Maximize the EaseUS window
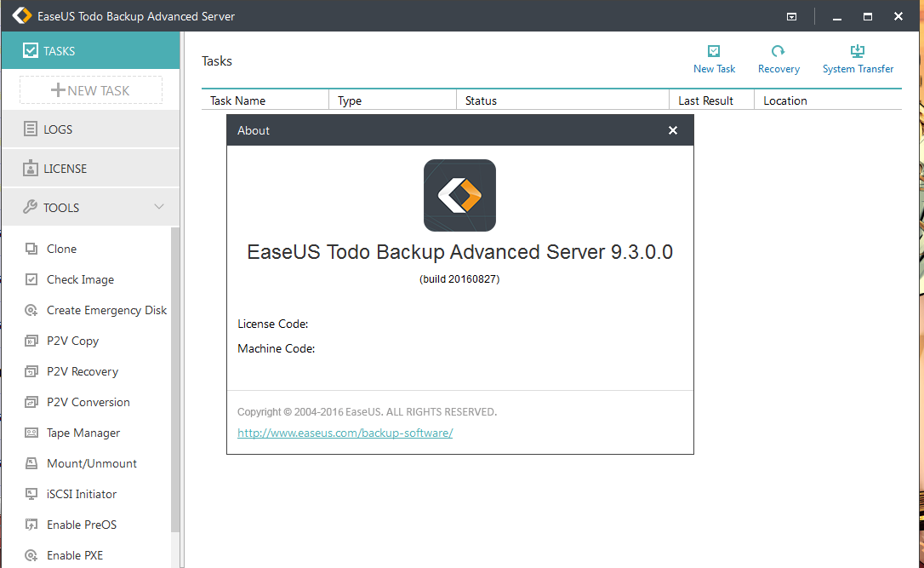 [x=868, y=16]
